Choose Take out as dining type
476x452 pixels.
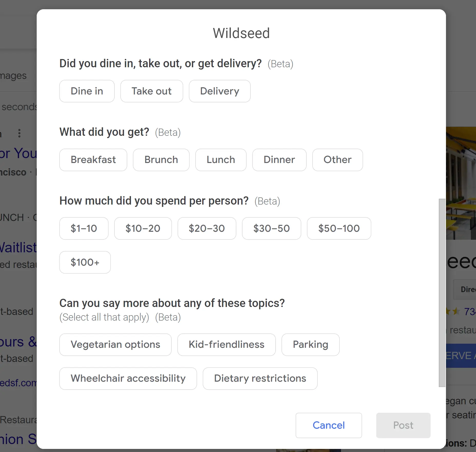coord(151,91)
